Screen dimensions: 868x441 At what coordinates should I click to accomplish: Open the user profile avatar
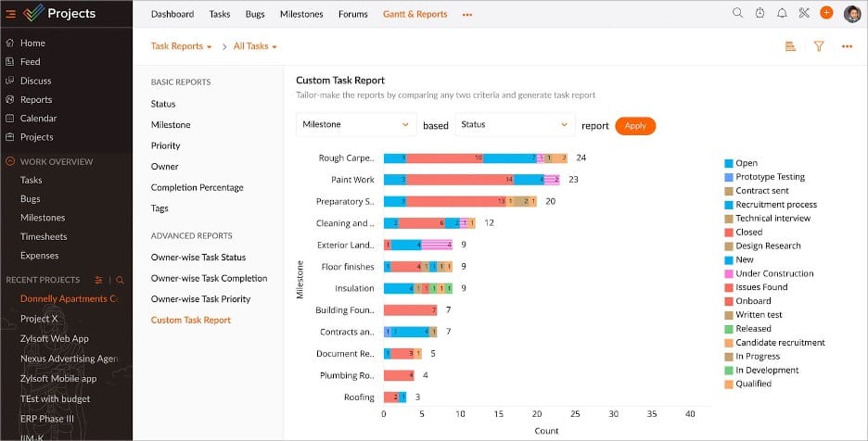[852, 13]
